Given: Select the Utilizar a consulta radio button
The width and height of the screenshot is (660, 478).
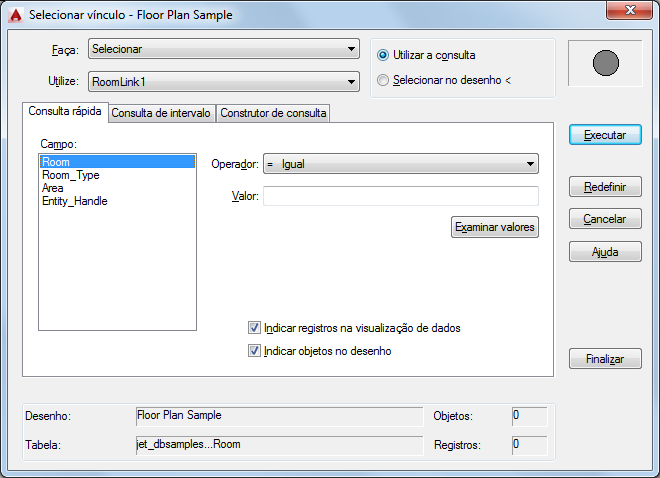Looking at the screenshot, I should pos(383,55).
